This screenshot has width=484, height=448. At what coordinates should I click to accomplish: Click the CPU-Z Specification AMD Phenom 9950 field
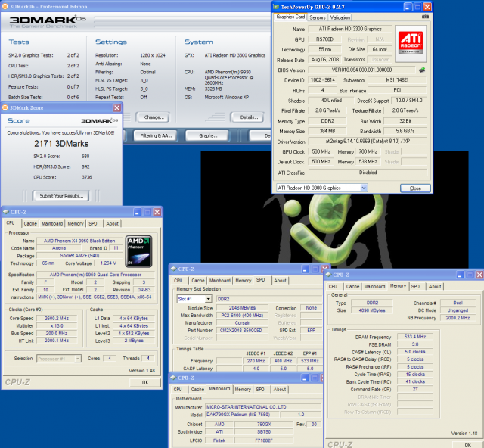click(x=95, y=275)
